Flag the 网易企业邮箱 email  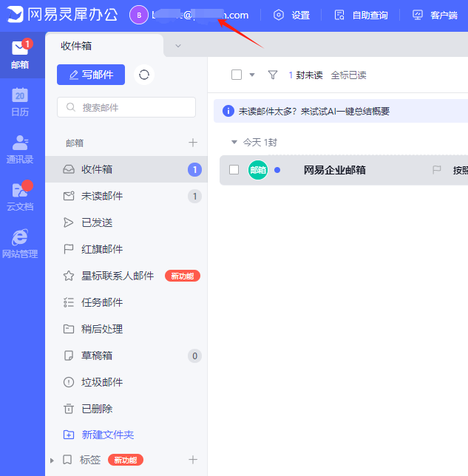click(x=436, y=170)
